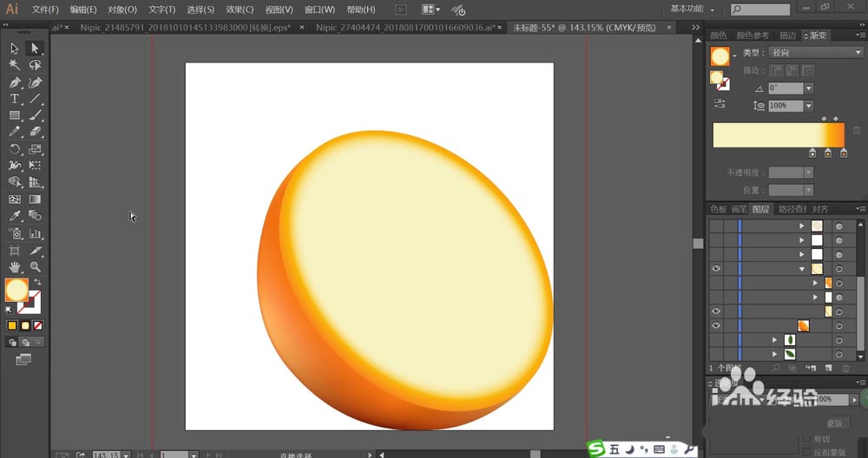Open the gradient angle dropdown arrow
The width and height of the screenshot is (868, 458).
coord(809,88)
